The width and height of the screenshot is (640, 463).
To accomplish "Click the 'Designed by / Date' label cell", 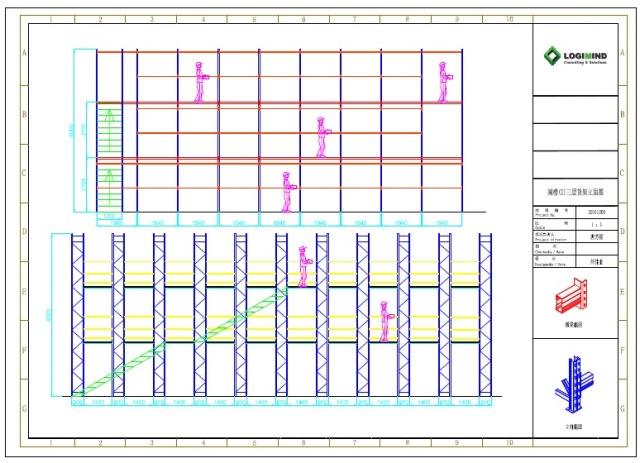I will 554,261.
